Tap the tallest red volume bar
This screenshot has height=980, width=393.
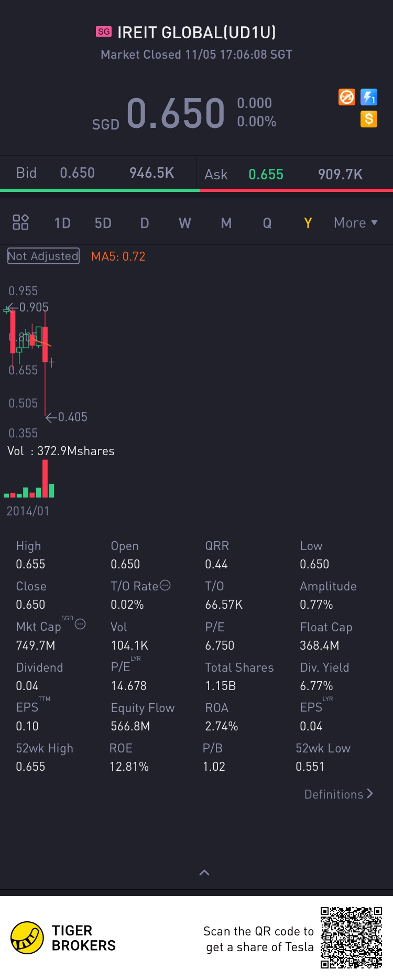point(45,478)
